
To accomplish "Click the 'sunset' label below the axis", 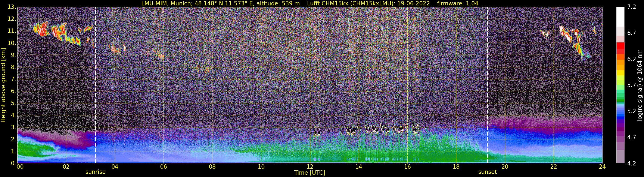I will (488, 172).
